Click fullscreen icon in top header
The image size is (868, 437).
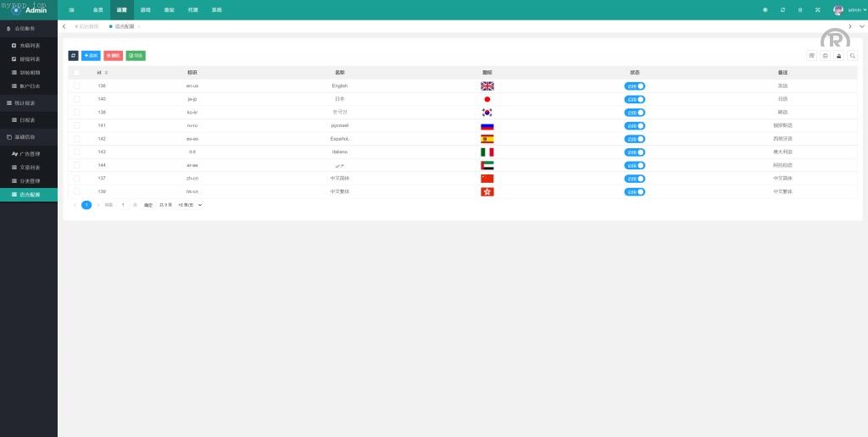click(817, 10)
